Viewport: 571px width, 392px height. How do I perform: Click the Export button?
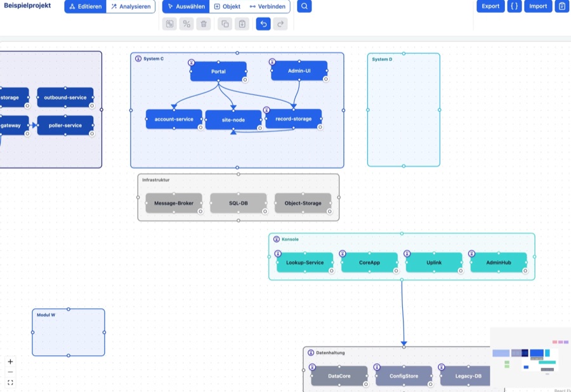click(490, 6)
